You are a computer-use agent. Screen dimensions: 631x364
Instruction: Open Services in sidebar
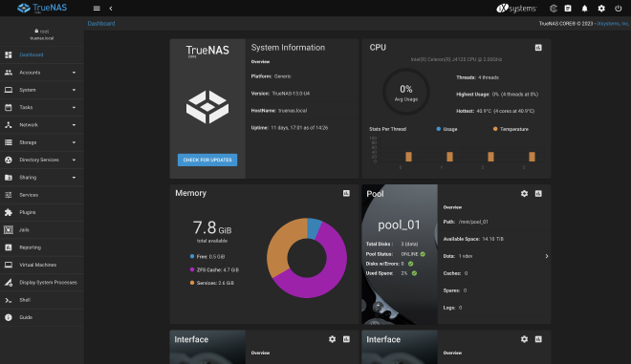(42, 195)
